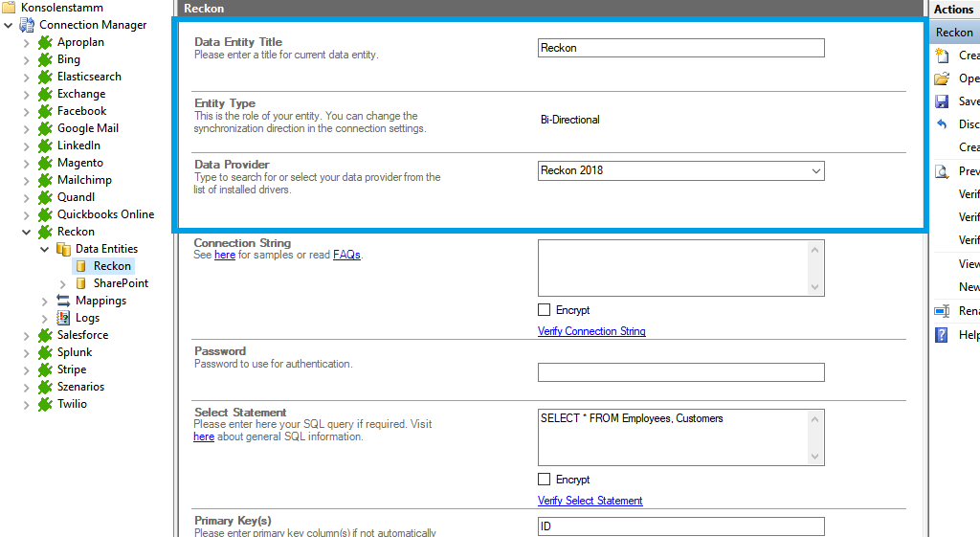Click the Discard undo arrow icon
Viewport: 980px width, 537px height.
pyautogui.click(x=942, y=124)
